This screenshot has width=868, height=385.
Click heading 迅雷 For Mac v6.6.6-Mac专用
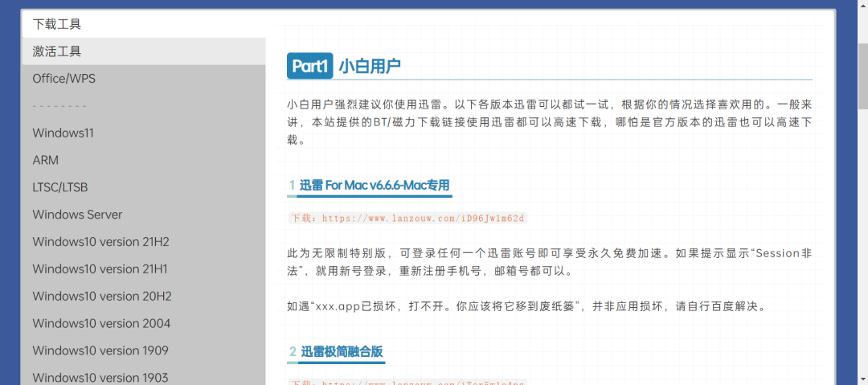pyautogui.click(x=375, y=185)
